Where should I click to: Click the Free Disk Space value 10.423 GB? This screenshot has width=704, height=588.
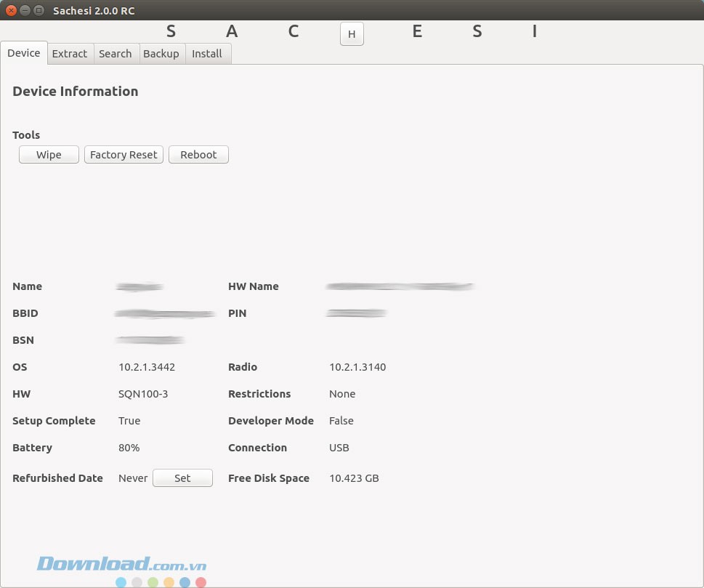pos(354,478)
